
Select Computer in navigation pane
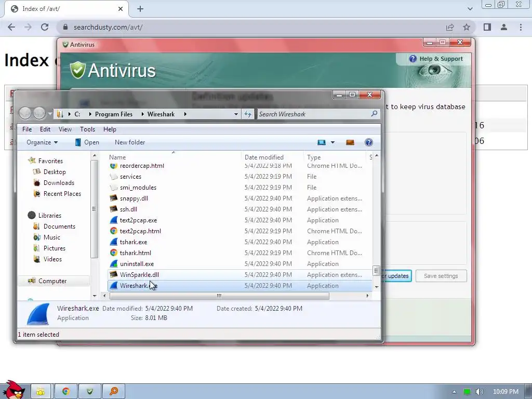(54, 281)
